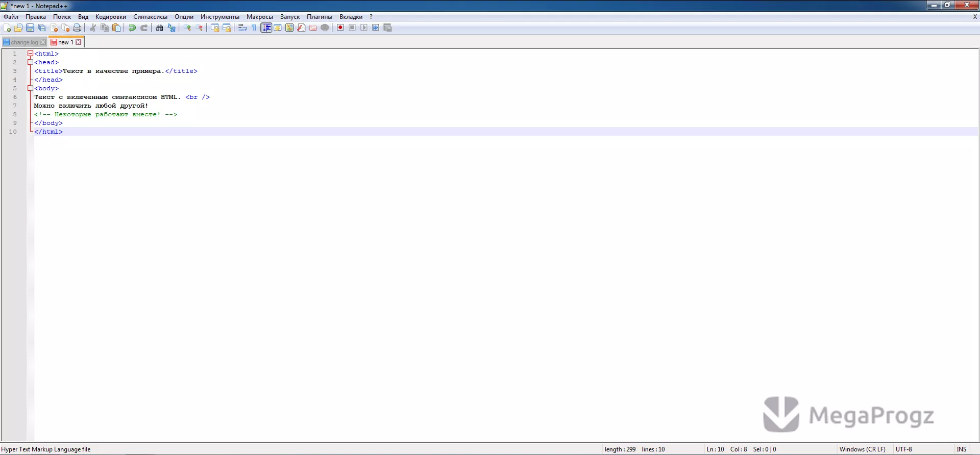
Task: Click the Redo toolbar icon
Action: (144, 28)
